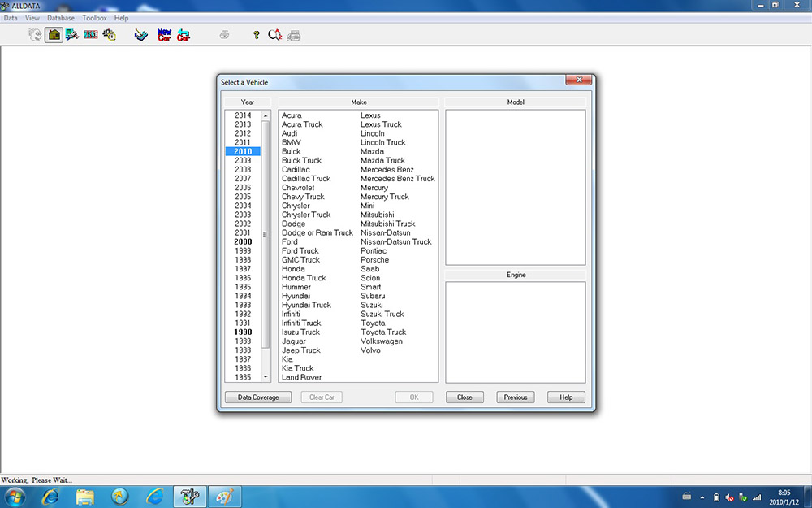The image size is (812, 508).
Task: Click the Clear Car button
Action: [x=322, y=397]
